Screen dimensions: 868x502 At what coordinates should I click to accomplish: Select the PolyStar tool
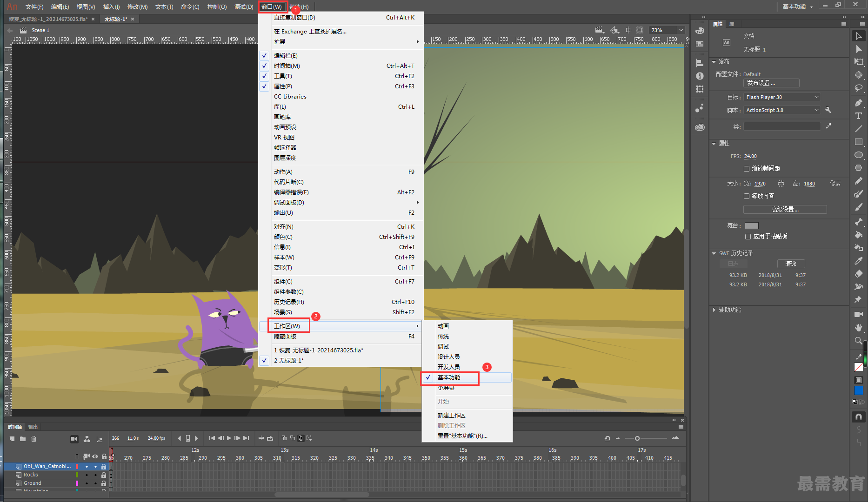click(x=859, y=168)
